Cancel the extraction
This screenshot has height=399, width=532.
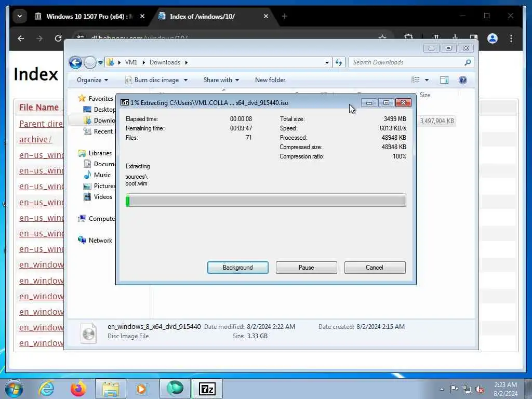[375, 268]
